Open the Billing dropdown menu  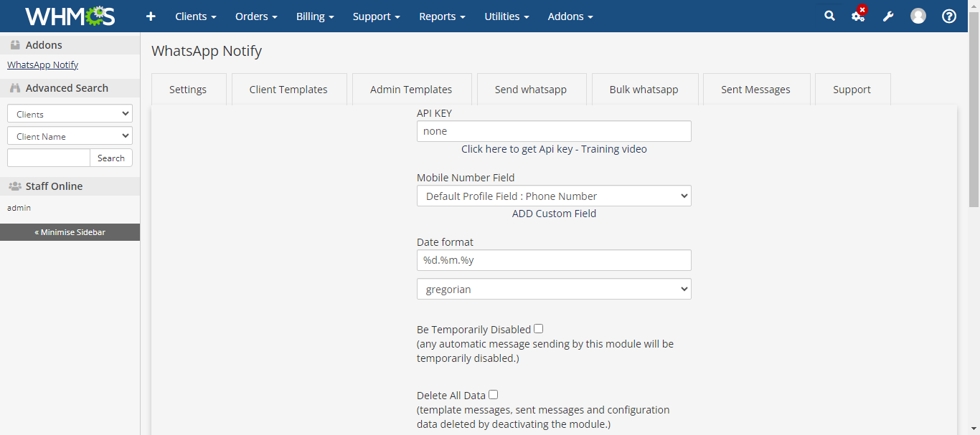click(x=315, y=16)
